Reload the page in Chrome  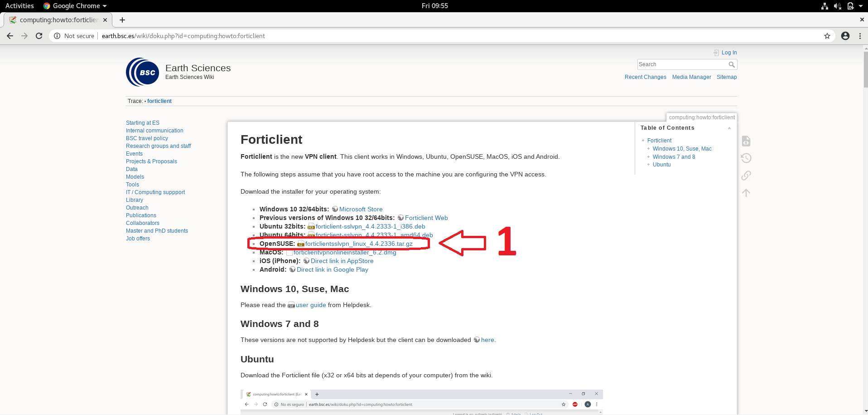[39, 36]
